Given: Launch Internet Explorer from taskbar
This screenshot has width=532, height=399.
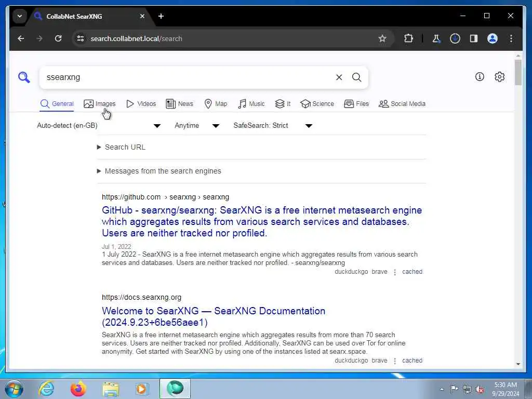Looking at the screenshot, I should coord(46,389).
